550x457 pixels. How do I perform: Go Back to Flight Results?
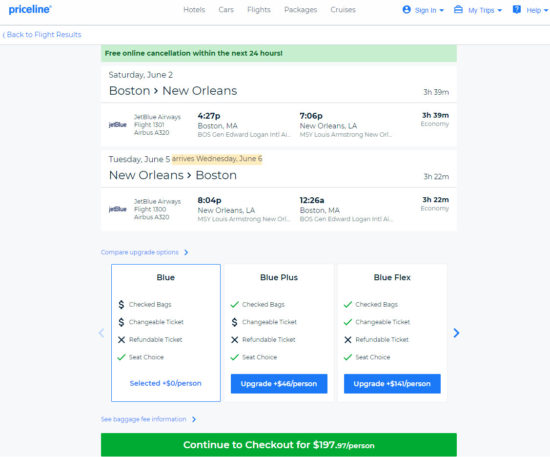(x=42, y=34)
